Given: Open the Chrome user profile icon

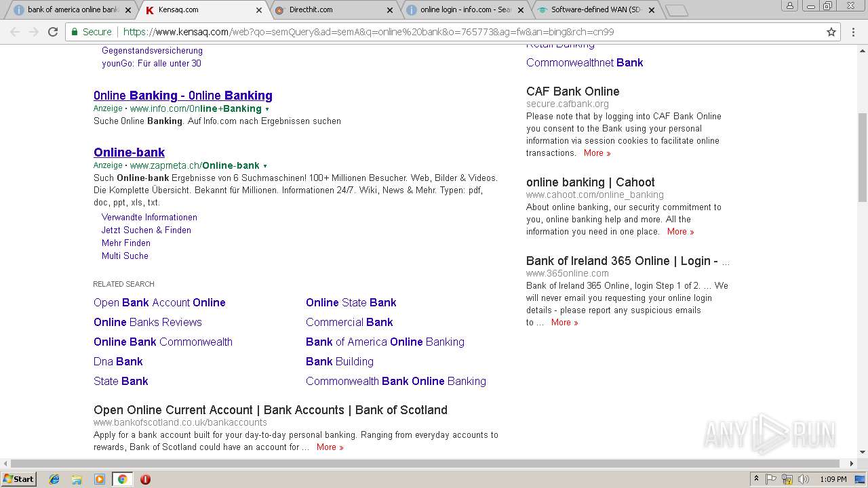Looking at the screenshot, I should (x=790, y=5).
